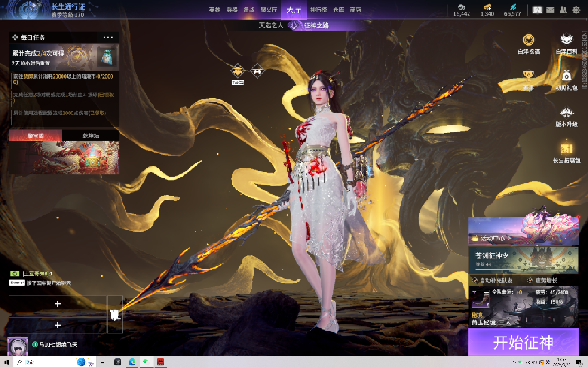The width and height of the screenshot is (588, 368).
Task: Open the 商店 shop tab
Action: pyautogui.click(x=356, y=10)
